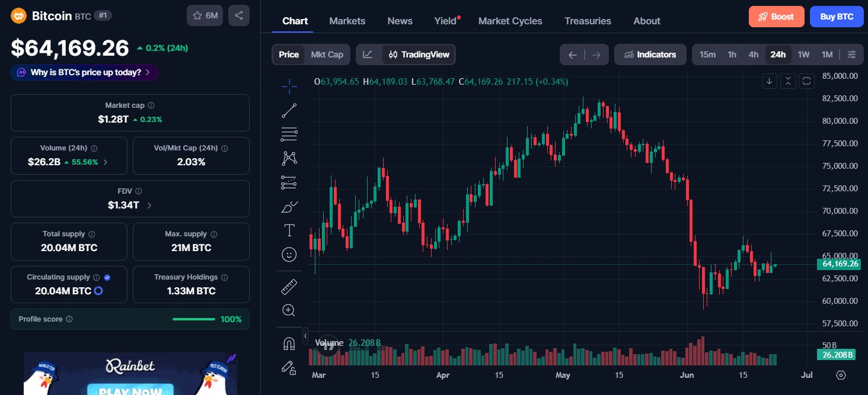This screenshot has width=868, height=395.
Task: Open 'Why is BTC's price up today?'
Action: point(84,72)
